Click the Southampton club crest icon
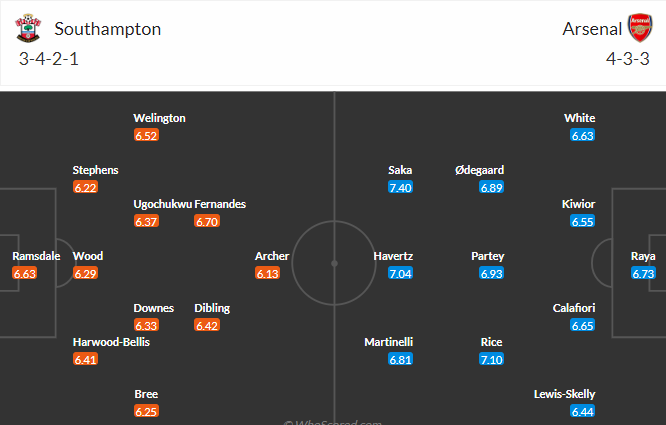 pos(28,28)
